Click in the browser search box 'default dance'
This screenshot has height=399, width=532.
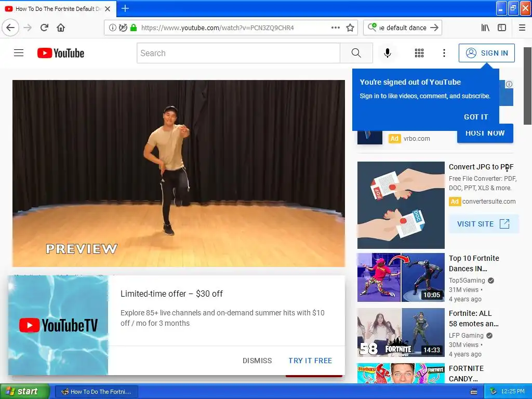click(403, 28)
